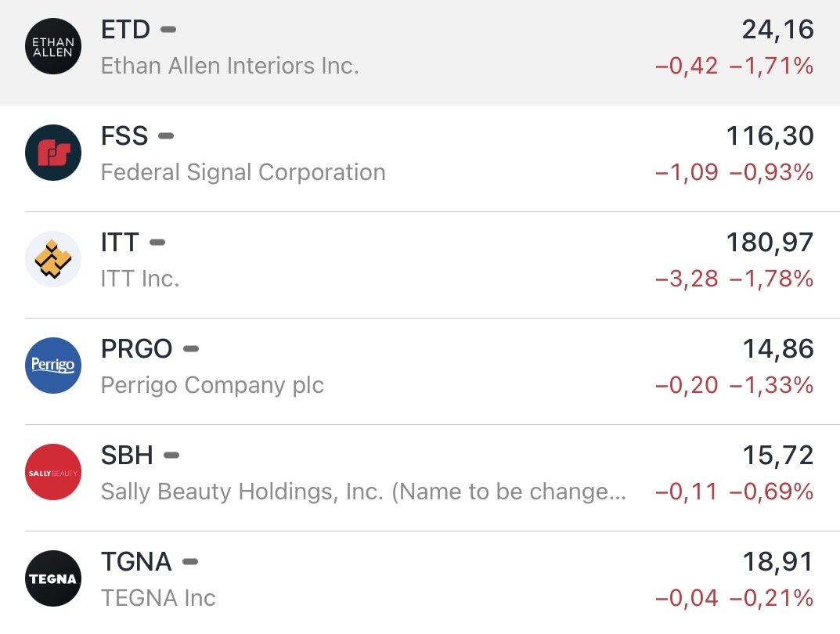Click the Sally Beauty red logo
The image size is (840, 634).
pyautogui.click(x=53, y=472)
